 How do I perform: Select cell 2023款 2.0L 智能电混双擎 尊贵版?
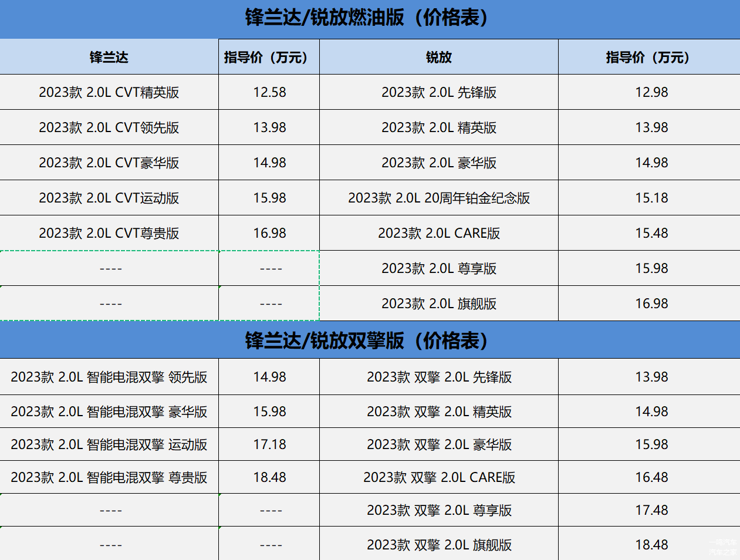[x=109, y=477]
